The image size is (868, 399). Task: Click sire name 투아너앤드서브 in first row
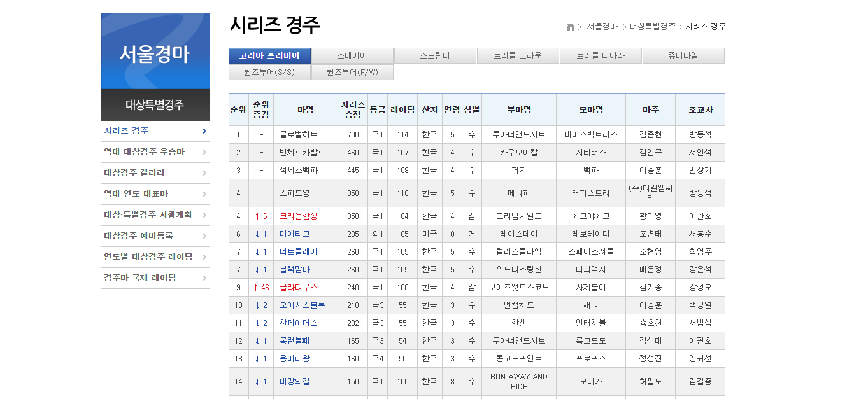coord(519,135)
